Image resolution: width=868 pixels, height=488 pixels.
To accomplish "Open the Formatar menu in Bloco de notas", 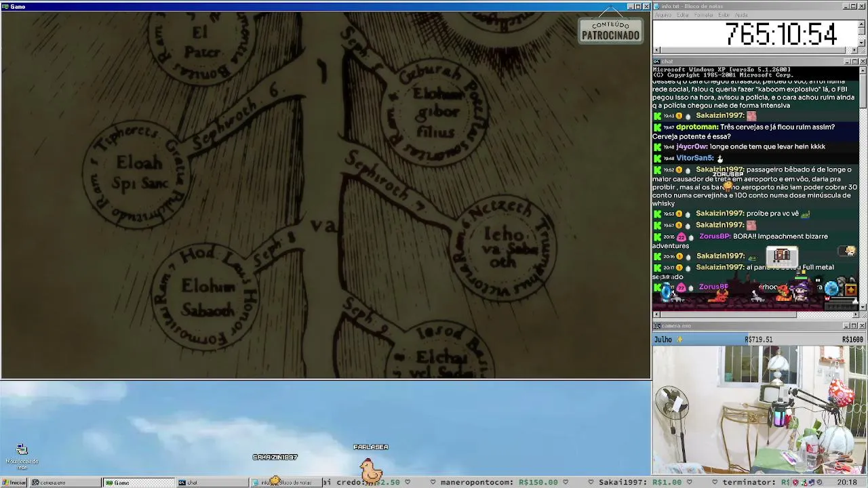I will tap(704, 15).
